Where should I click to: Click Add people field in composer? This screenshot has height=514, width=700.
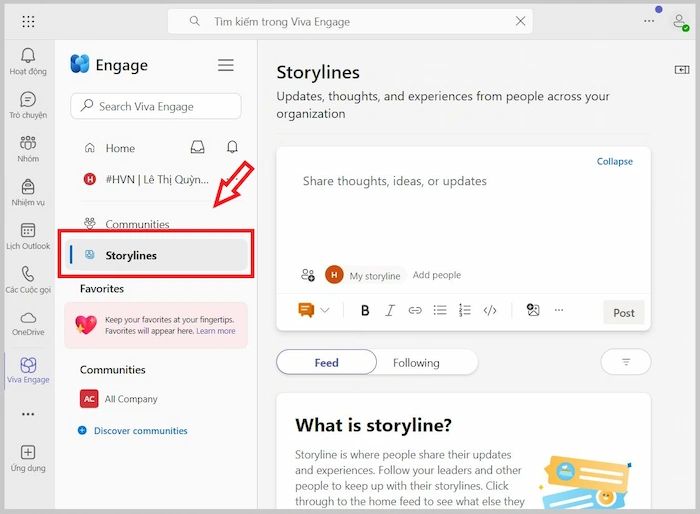pyautogui.click(x=437, y=275)
